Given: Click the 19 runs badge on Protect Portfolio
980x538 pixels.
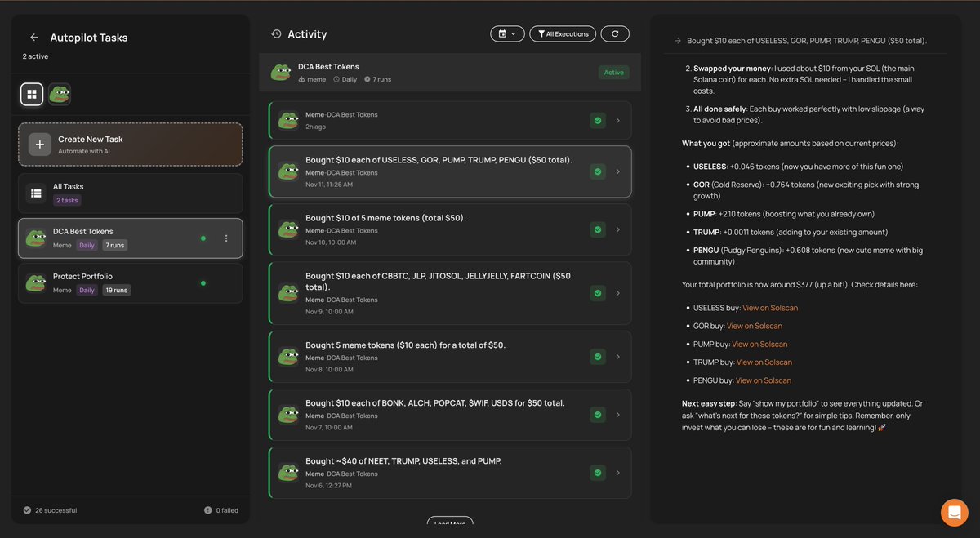Looking at the screenshot, I should pyautogui.click(x=117, y=290).
